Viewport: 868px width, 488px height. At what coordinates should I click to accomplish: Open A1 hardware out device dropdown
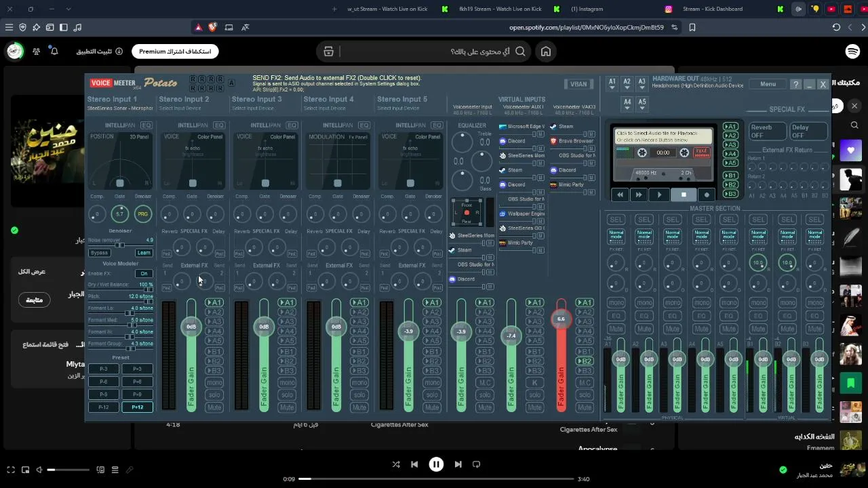point(612,84)
